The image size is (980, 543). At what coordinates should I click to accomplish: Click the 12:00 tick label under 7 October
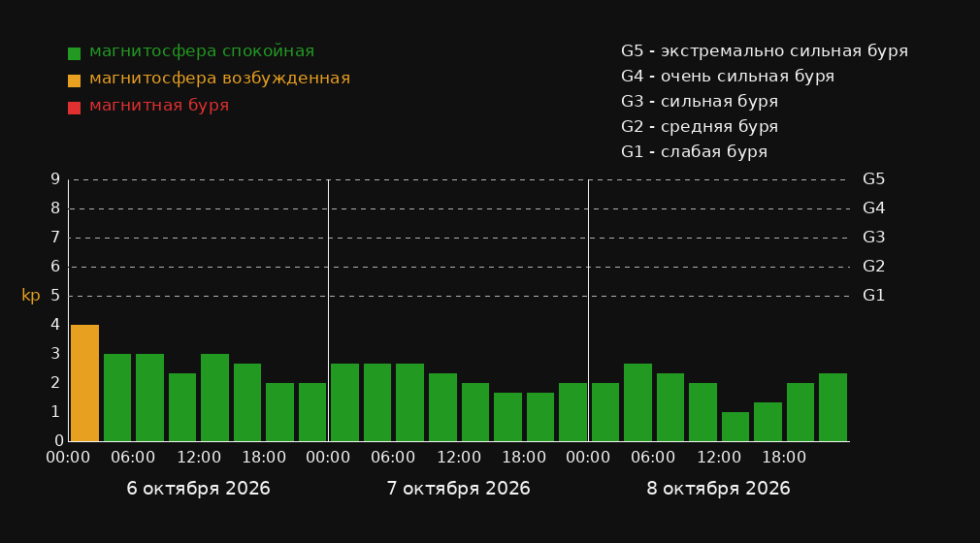click(459, 458)
